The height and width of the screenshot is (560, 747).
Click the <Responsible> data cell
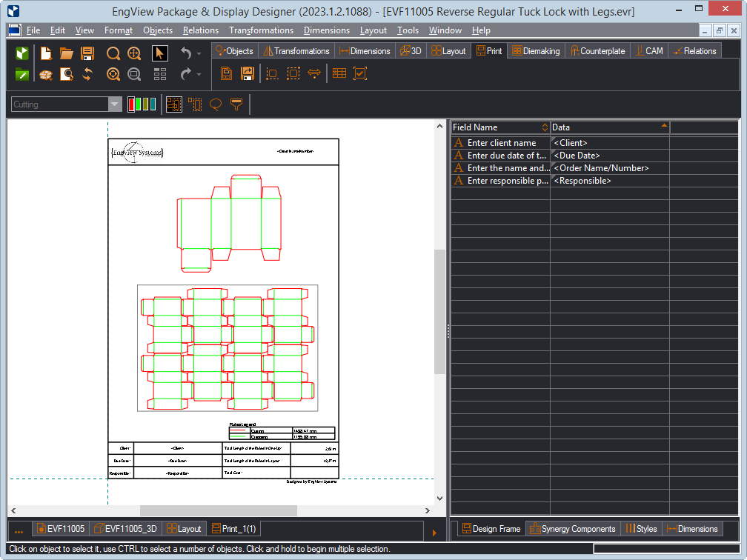click(x=610, y=181)
